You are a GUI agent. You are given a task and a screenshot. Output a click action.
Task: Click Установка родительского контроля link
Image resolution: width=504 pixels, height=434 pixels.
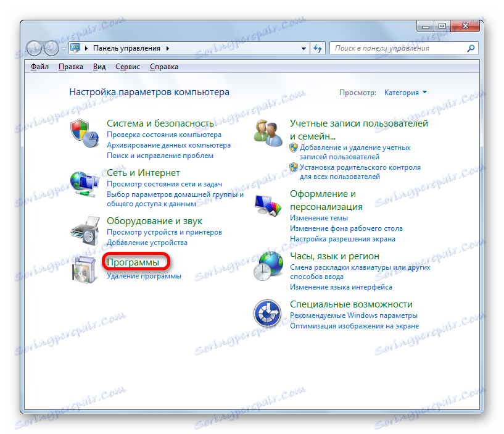[360, 172]
